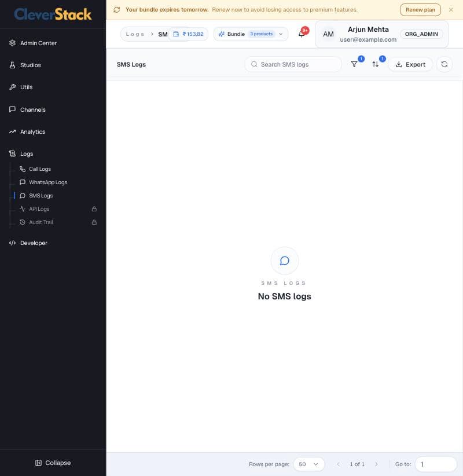This screenshot has width=463, height=476.
Task: Click the Go to page number field
Action: [436, 464]
